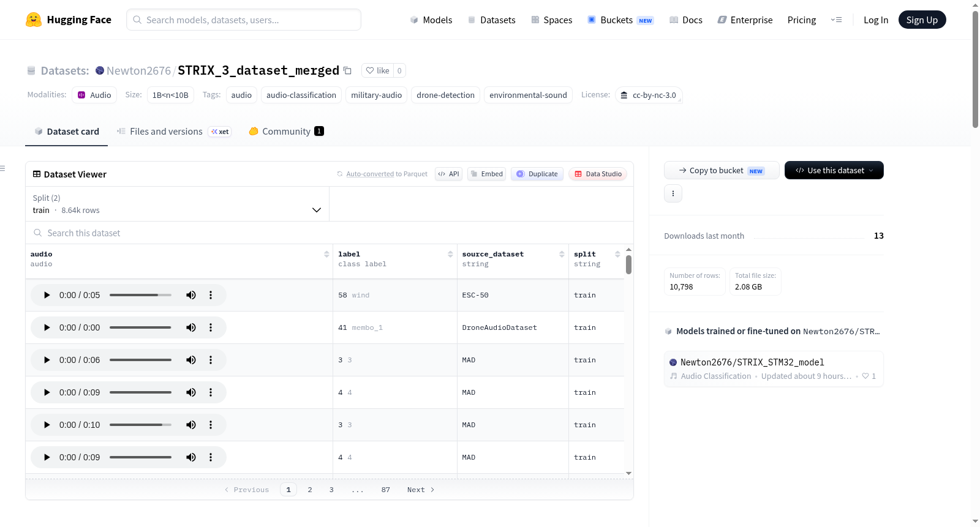Open the Community tab
This screenshot has width=980, height=527.
tap(286, 132)
